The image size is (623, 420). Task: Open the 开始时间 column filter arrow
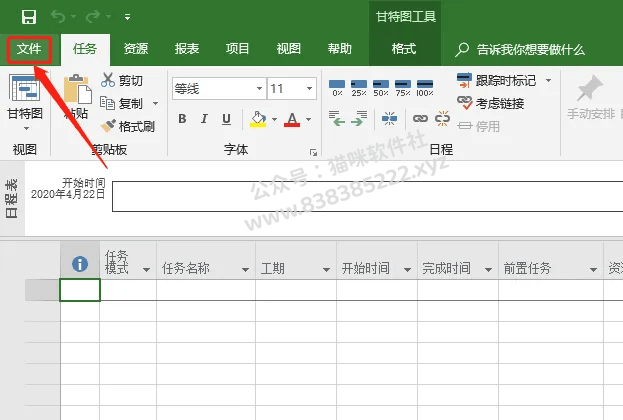(407, 269)
